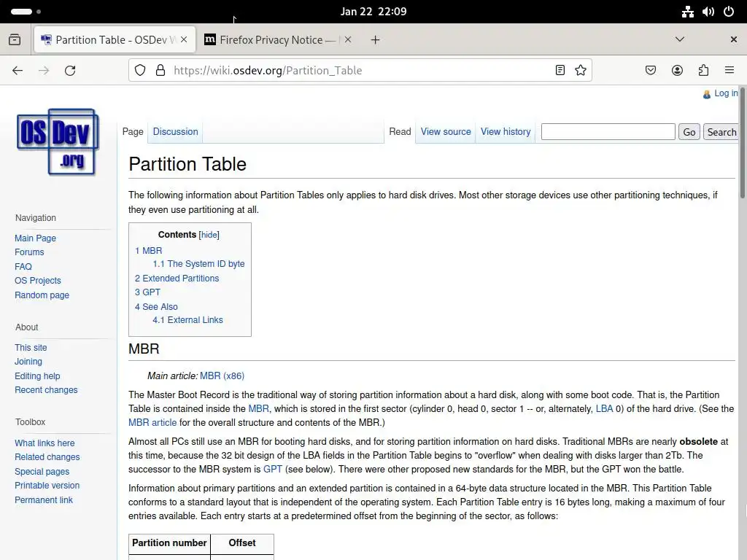Toggle reader view icon in address bar
The width and height of the screenshot is (747, 560).
[x=560, y=71]
